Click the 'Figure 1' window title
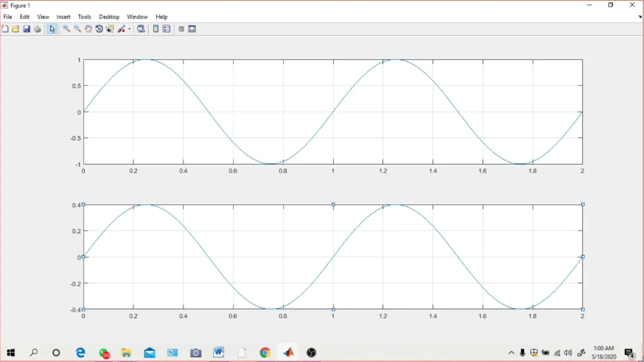The height and width of the screenshot is (362, 644). click(20, 6)
